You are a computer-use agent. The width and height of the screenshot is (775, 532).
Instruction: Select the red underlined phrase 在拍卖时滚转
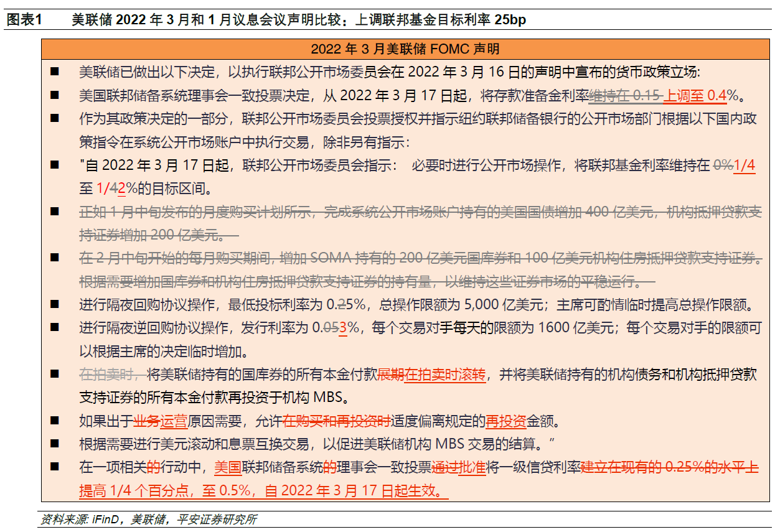point(445,376)
